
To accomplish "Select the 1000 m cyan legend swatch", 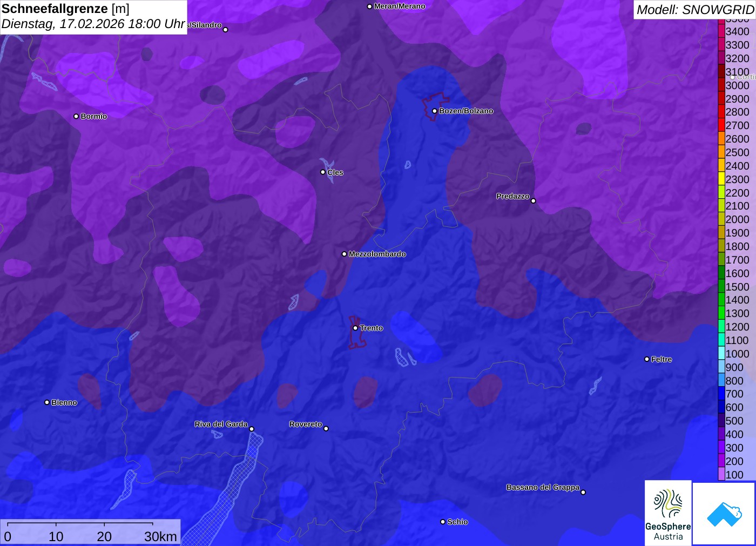I will (721, 353).
